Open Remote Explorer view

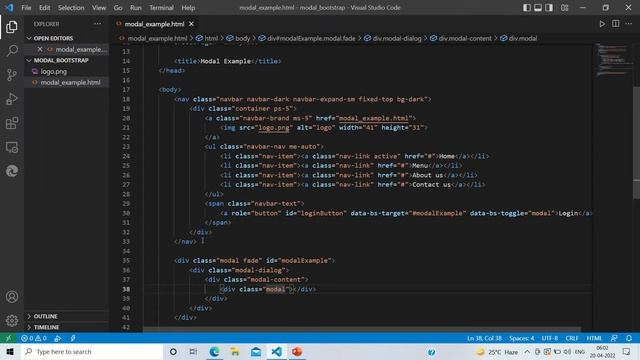[x=12, y=147]
